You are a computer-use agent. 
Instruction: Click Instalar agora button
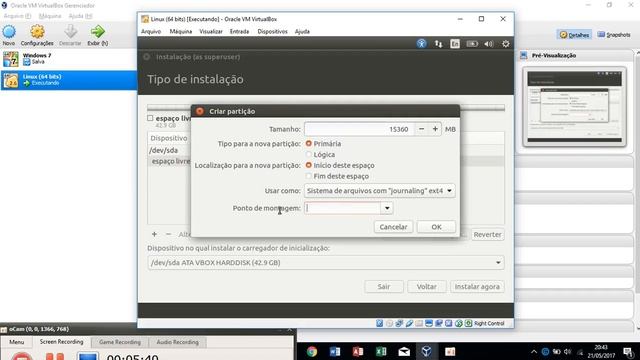477,287
